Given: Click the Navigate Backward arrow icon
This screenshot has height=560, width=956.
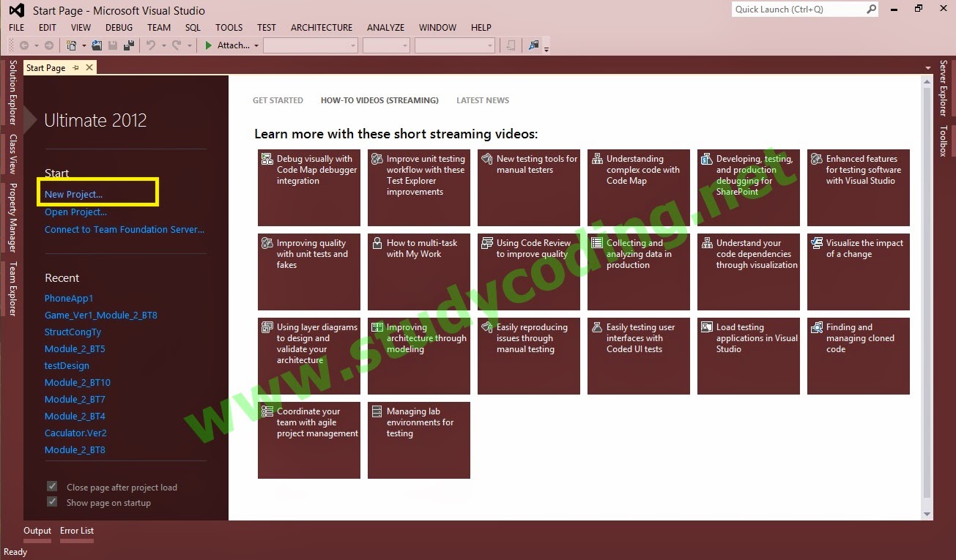Looking at the screenshot, I should pyautogui.click(x=24, y=45).
